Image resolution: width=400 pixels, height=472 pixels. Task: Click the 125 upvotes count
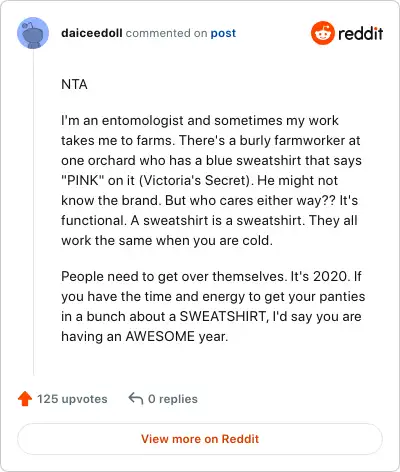point(72,399)
